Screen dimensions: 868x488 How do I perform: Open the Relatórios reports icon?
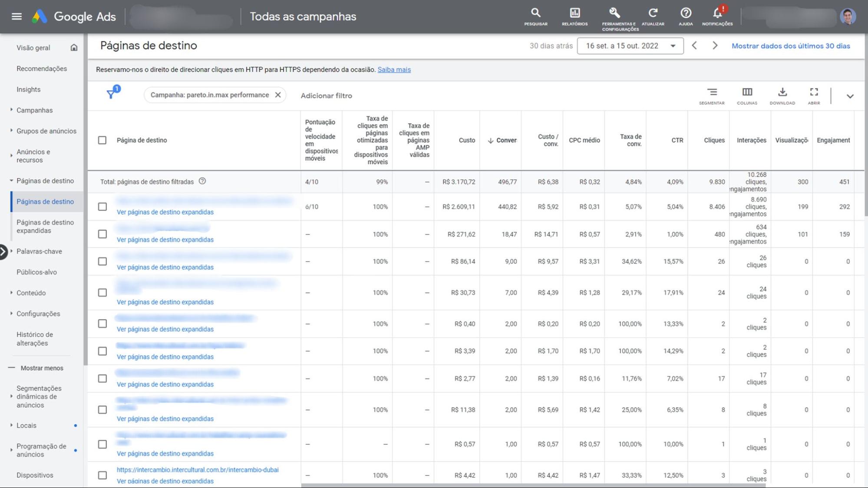(x=574, y=13)
